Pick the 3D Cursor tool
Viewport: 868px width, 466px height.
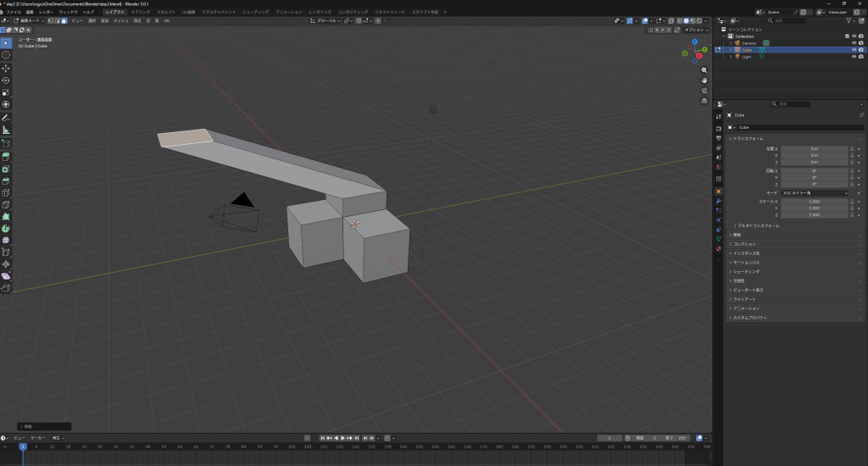(x=6, y=54)
